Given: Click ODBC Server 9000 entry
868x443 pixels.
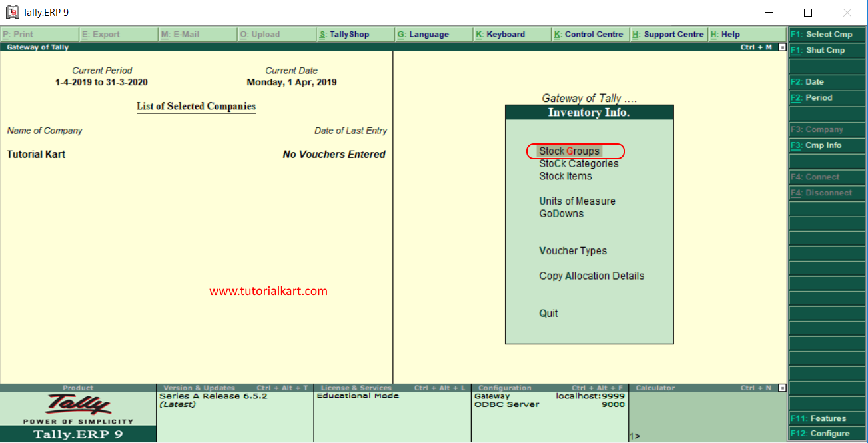Looking at the screenshot, I should point(550,404).
